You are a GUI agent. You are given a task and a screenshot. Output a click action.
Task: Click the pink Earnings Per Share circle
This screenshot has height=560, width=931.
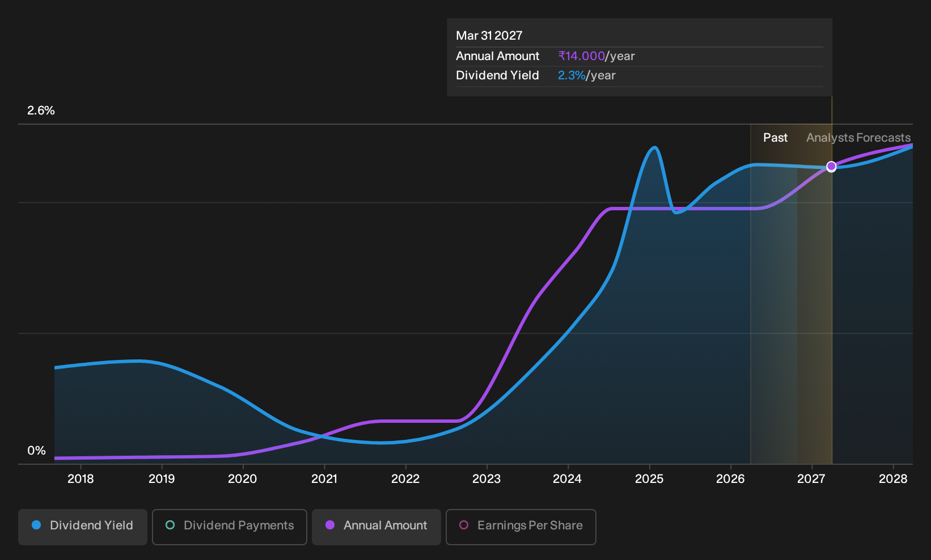click(464, 525)
